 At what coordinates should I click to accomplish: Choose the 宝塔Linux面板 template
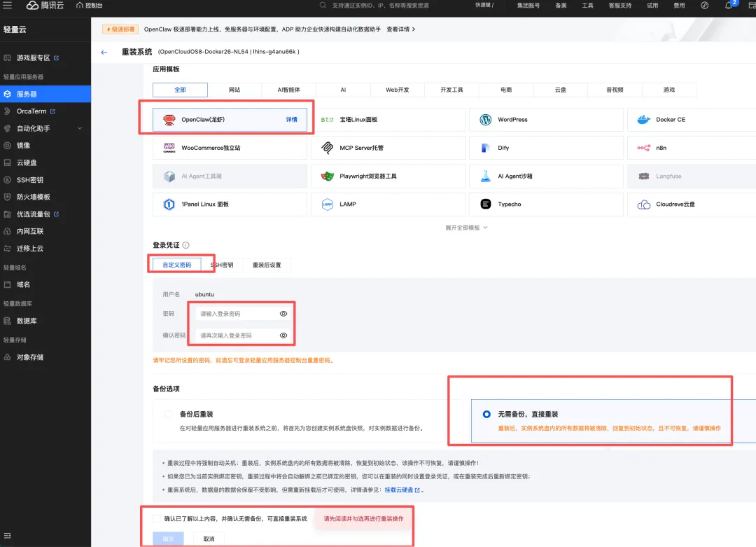(x=388, y=120)
